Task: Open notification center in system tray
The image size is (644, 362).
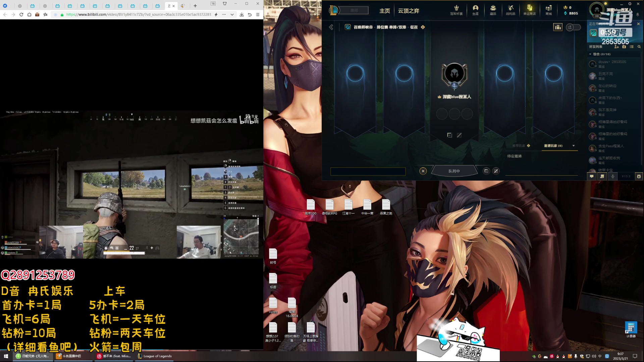Action: (635, 356)
